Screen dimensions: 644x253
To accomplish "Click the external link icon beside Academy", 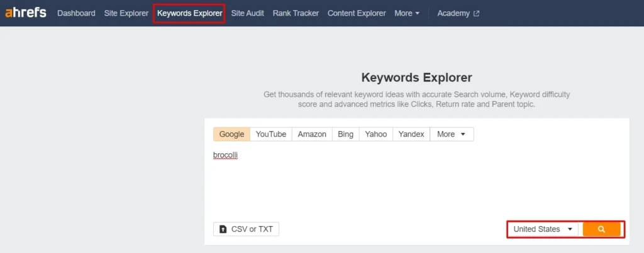I will click(477, 14).
